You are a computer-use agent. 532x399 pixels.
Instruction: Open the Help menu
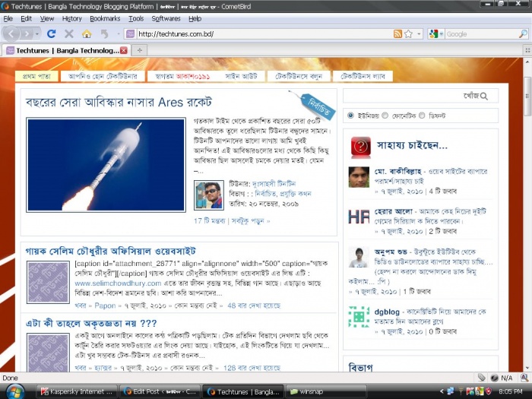coord(195,19)
